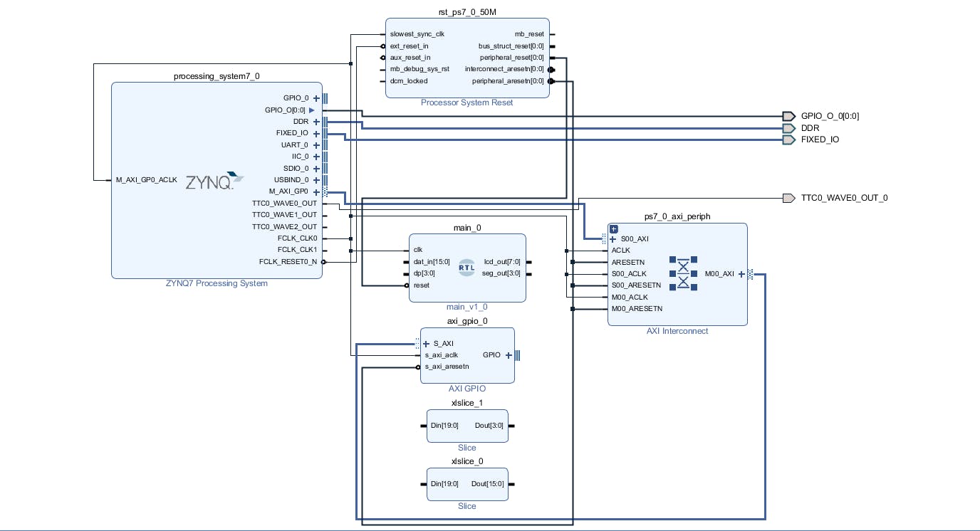Click the mb_debug_sys_rst pin
Image resolution: width=980 pixels, height=531 pixels.
point(419,69)
